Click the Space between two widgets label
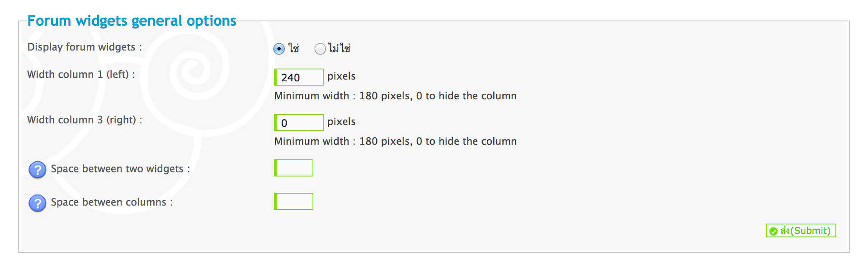 (120, 169)
